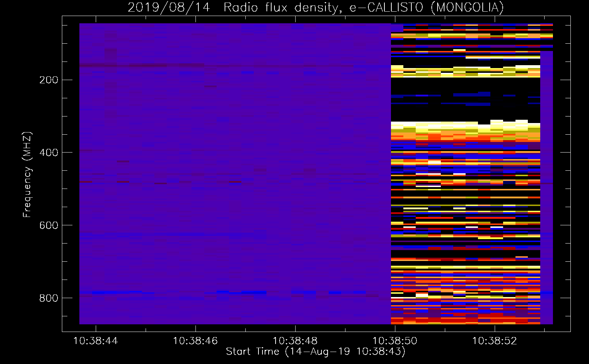Click the 'Start Time (14-Aug-19 10:38:43)' x-axis label
Viewport: 589px width, 364px height.
[316, 352]
